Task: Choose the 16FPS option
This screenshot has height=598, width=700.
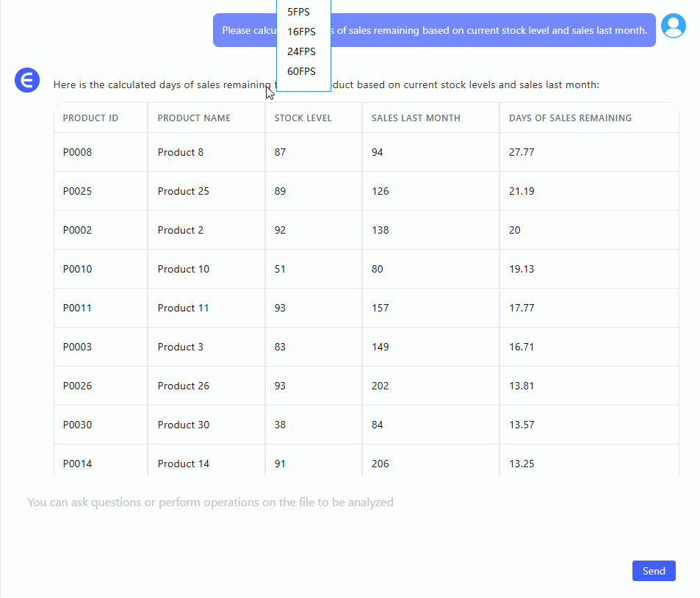Action: [x=301, y=32]
